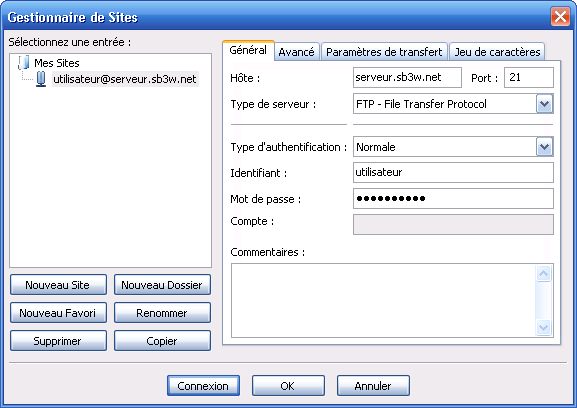Click the Renommer button
577x408 pixels.
click(162, 313)
